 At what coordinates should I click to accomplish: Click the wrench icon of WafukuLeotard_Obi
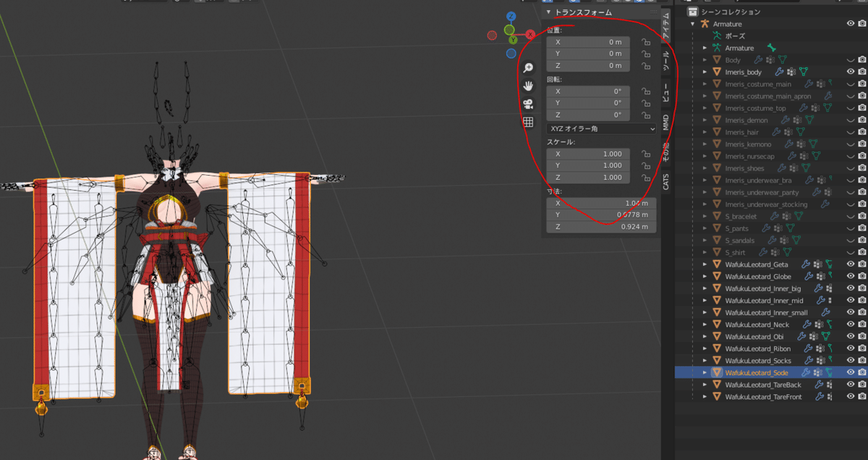point(803,336)
